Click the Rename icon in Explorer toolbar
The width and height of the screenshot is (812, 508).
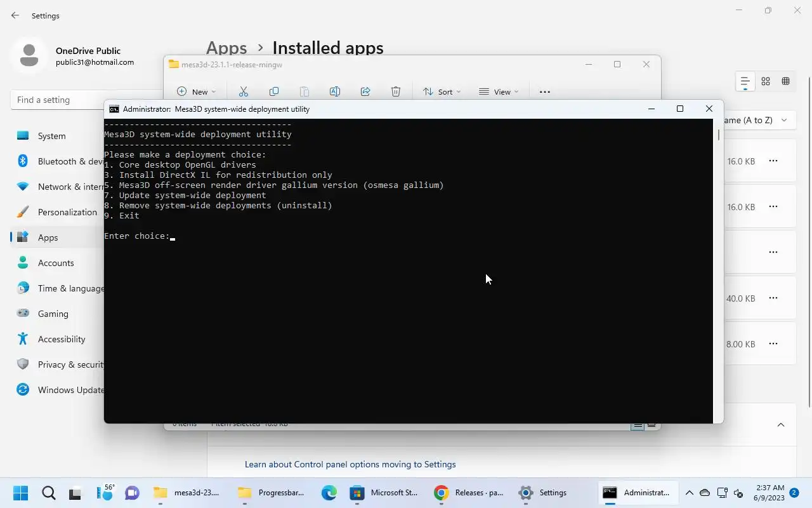point(335,91)
